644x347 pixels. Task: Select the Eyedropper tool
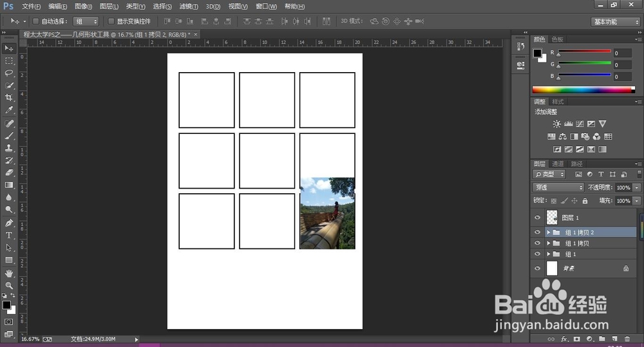[8, 109]
